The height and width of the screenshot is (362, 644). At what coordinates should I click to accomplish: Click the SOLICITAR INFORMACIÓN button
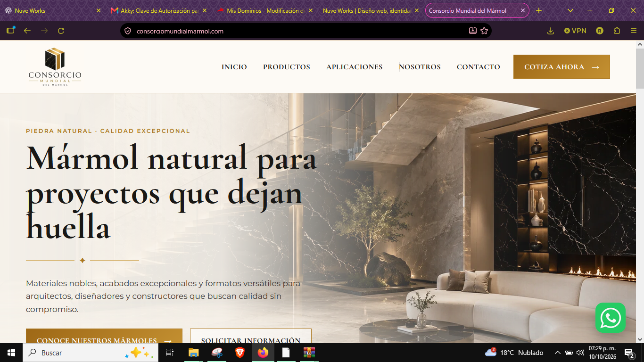point(251,336)
